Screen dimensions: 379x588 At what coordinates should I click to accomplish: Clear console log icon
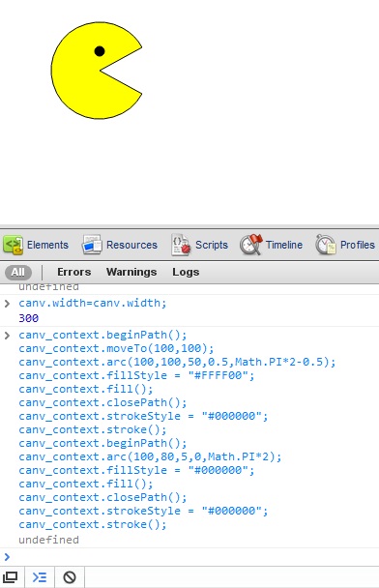70,577
